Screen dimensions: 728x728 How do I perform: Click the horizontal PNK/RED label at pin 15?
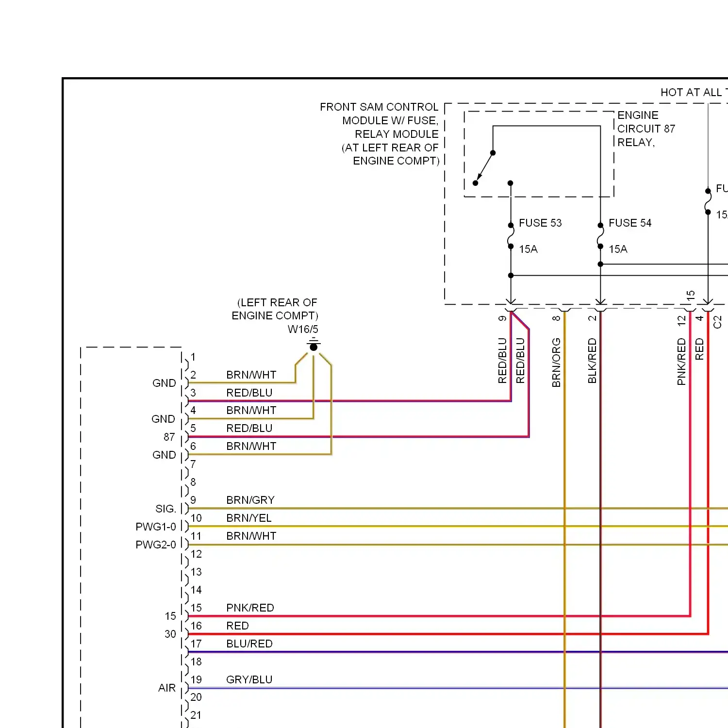[250, 608]
